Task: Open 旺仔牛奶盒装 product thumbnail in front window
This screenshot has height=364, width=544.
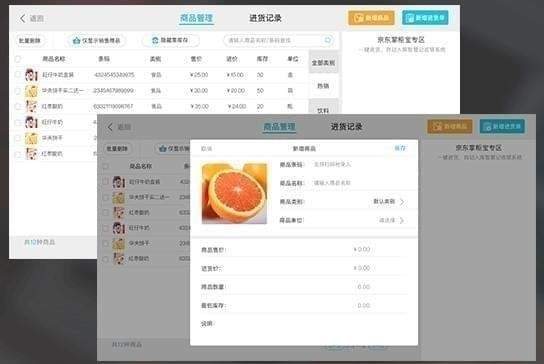Action: point(119,182)
